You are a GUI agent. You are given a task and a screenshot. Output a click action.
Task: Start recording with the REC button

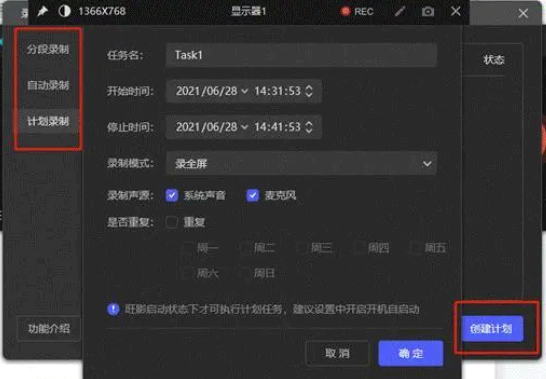pyautogui.click(x=357, y=11)
